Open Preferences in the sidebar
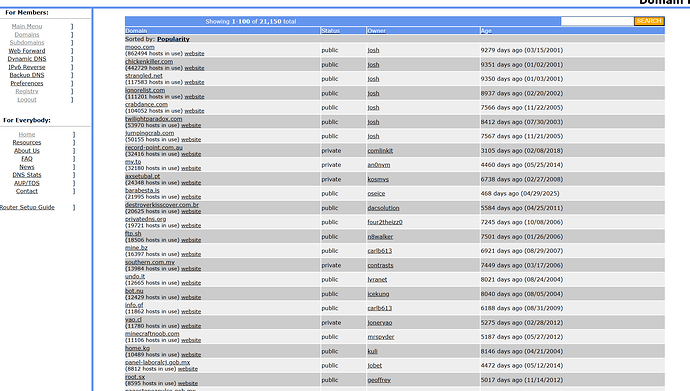 27,83
